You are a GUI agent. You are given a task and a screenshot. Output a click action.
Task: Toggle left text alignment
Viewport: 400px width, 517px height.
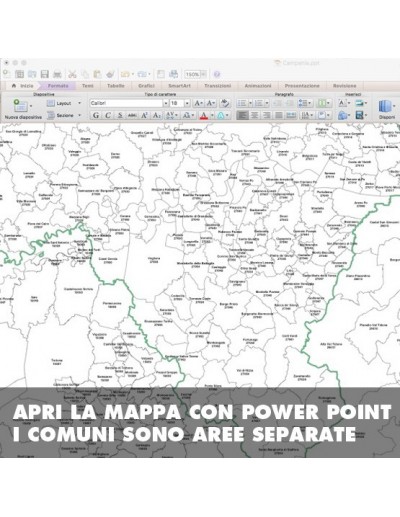[x=242, y=115]
